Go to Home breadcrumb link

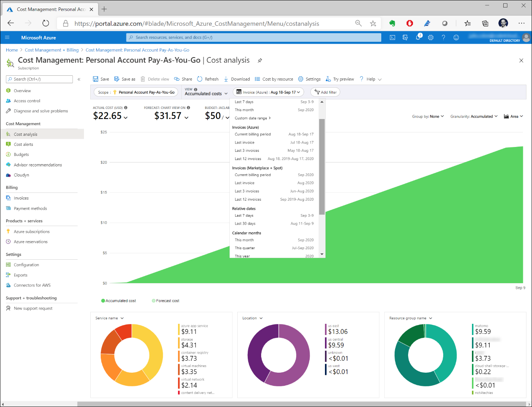[12, 50]
